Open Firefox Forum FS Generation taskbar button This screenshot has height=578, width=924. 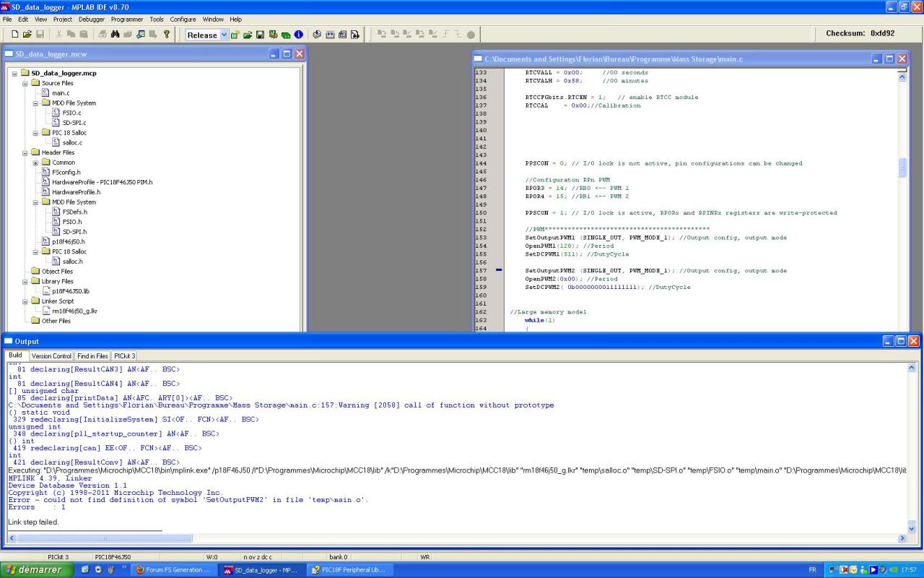point(173,570)
